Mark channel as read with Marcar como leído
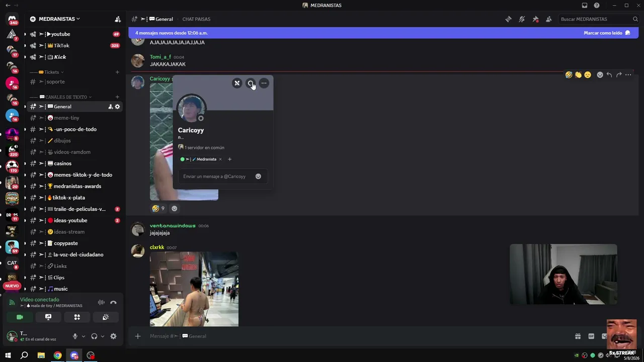This screenshot has height=362, width=644. [x=607, y=33]
